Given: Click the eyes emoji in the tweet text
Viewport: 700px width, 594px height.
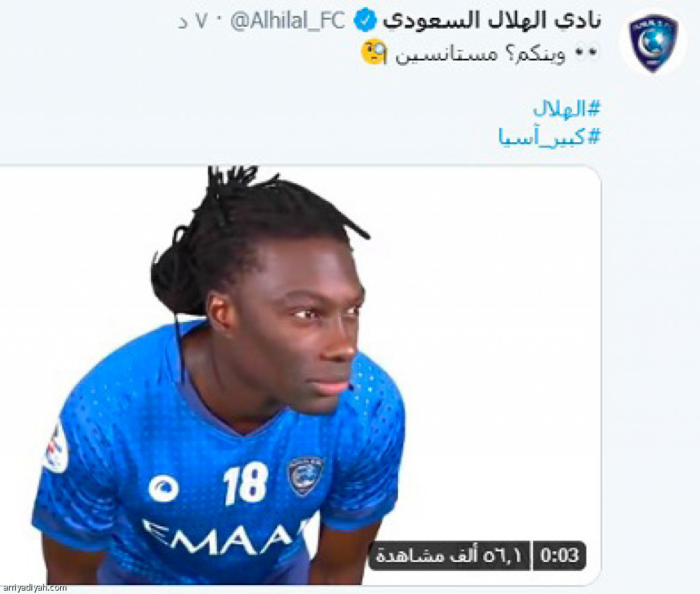Looking at the screenshot, I should tap(586, 53).
